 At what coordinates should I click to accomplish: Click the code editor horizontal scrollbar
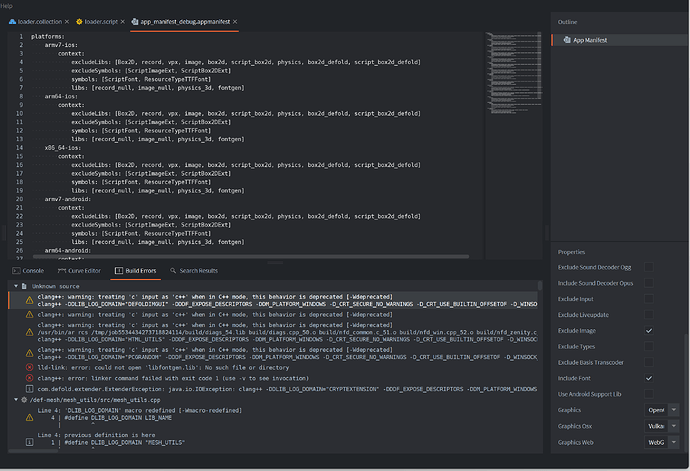251,256
